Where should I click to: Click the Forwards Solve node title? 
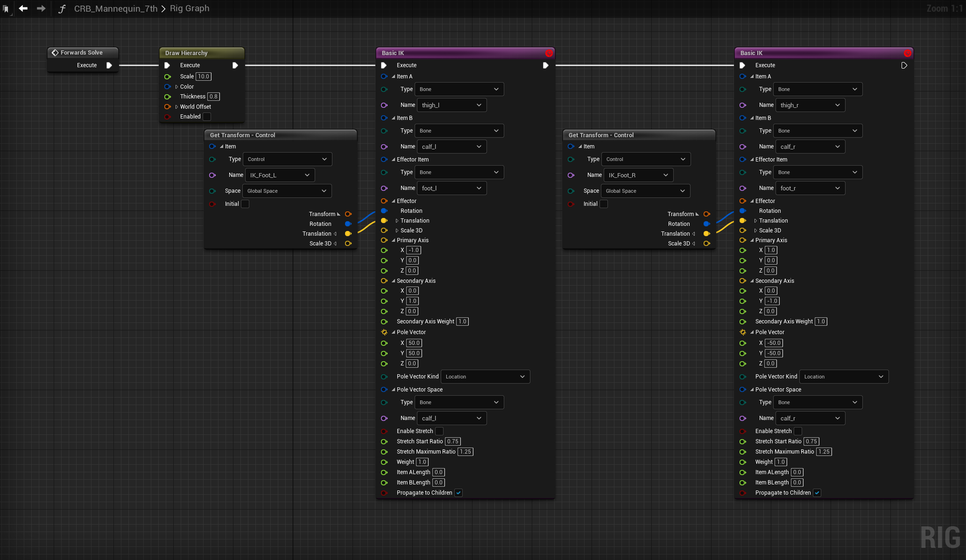coord(82,53)
